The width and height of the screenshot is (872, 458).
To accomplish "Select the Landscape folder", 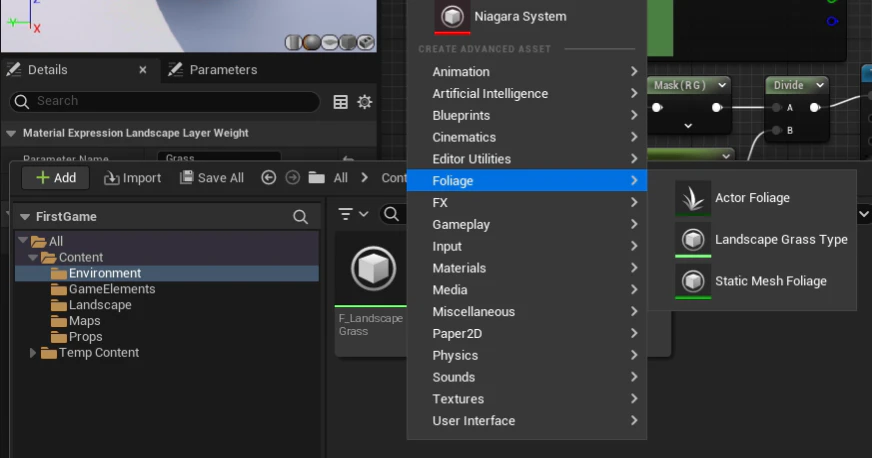I will (167, 305).
